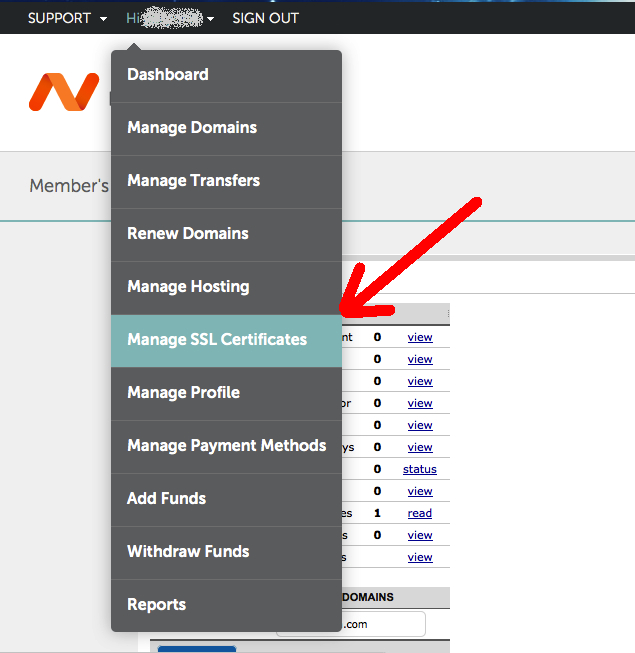Select Renew Domains menu item
This screenshot has width=635, height=653.
[x=227, y=235]
